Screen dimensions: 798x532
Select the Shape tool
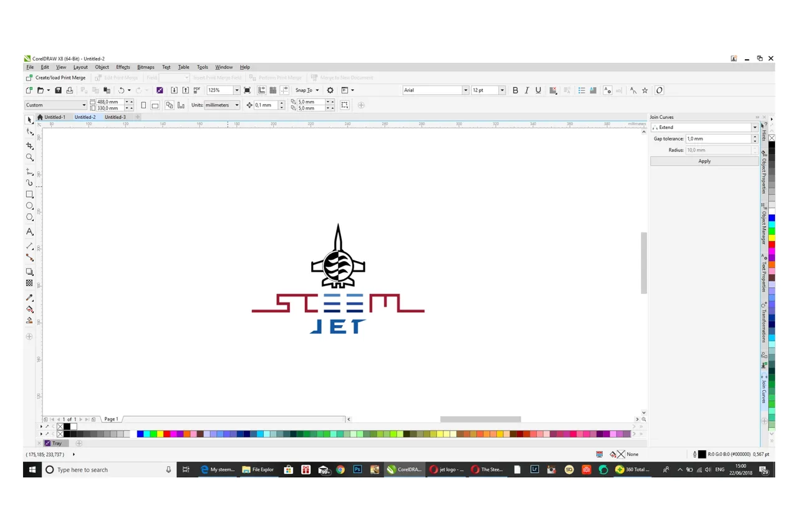(29, 132)
